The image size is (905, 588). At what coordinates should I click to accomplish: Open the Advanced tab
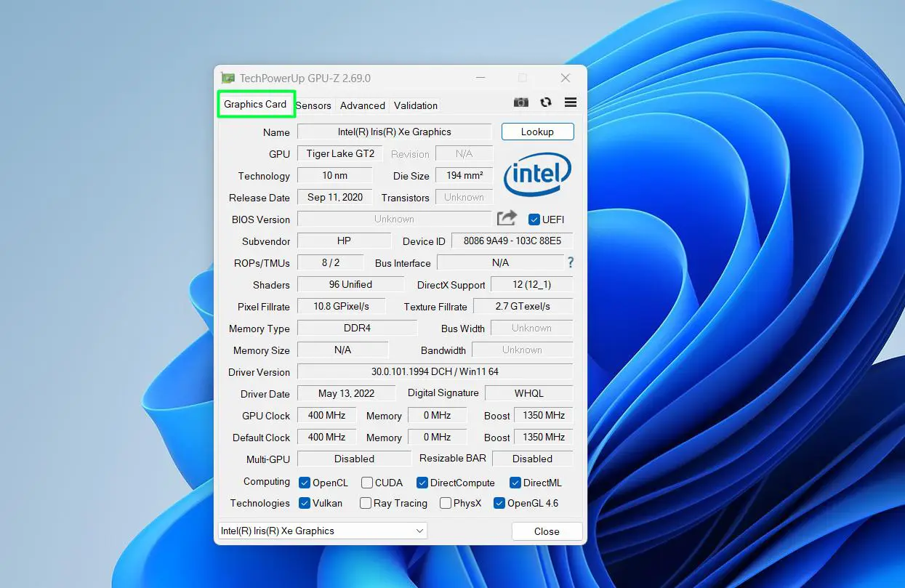(362, 105)
